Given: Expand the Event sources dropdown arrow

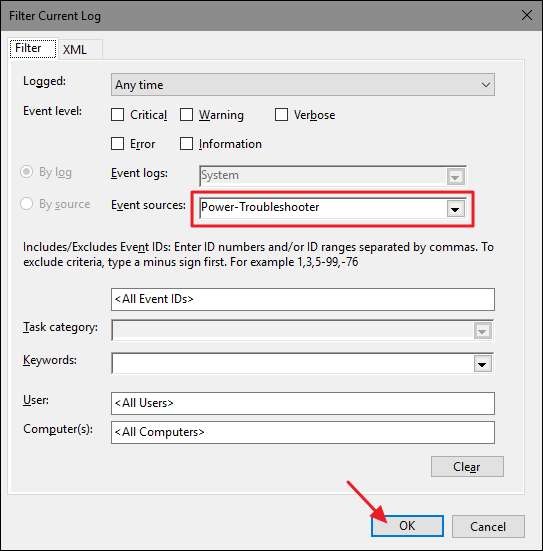Looking at the screenshot, I should tap(455, 209).
